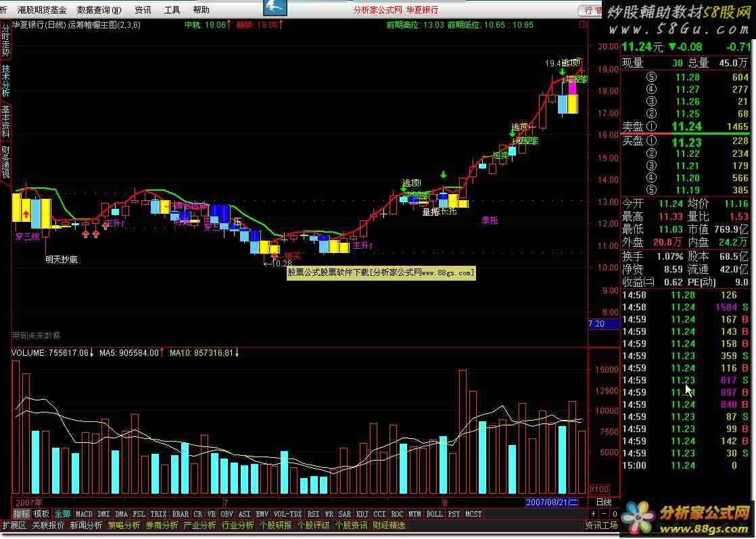The image size is (756, 539).
Task: Show the ROC indicator
Action: (397, 515)
